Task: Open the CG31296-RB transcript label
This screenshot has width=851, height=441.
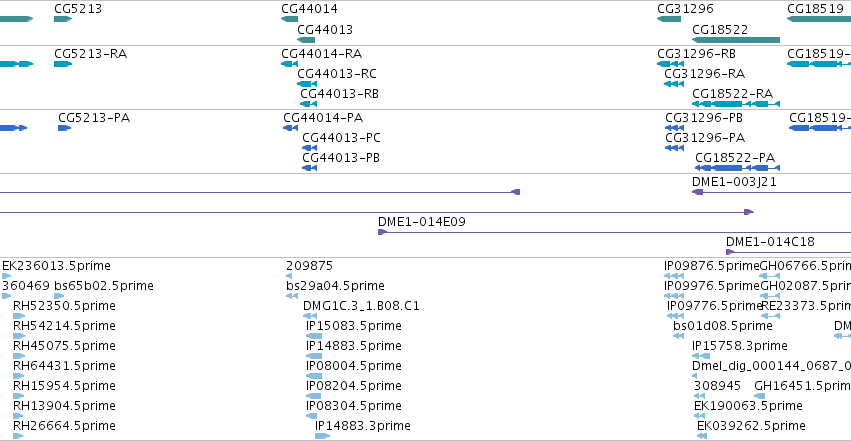Action: click(x=696, y=54)
